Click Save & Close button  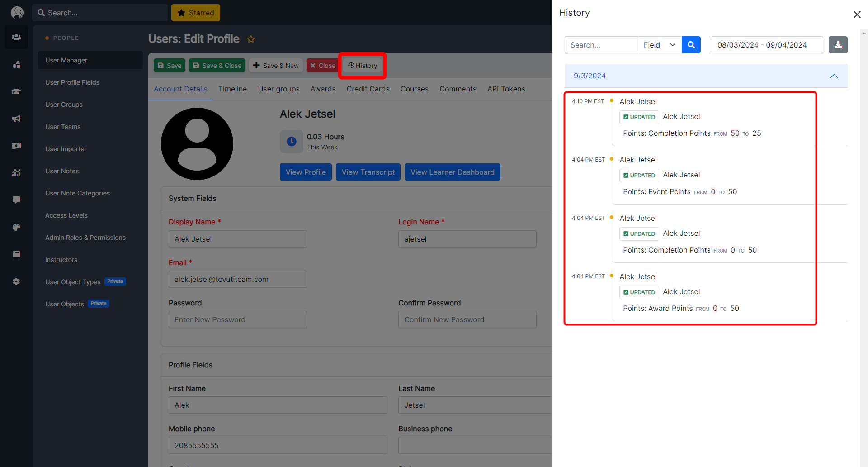point(217,66)
